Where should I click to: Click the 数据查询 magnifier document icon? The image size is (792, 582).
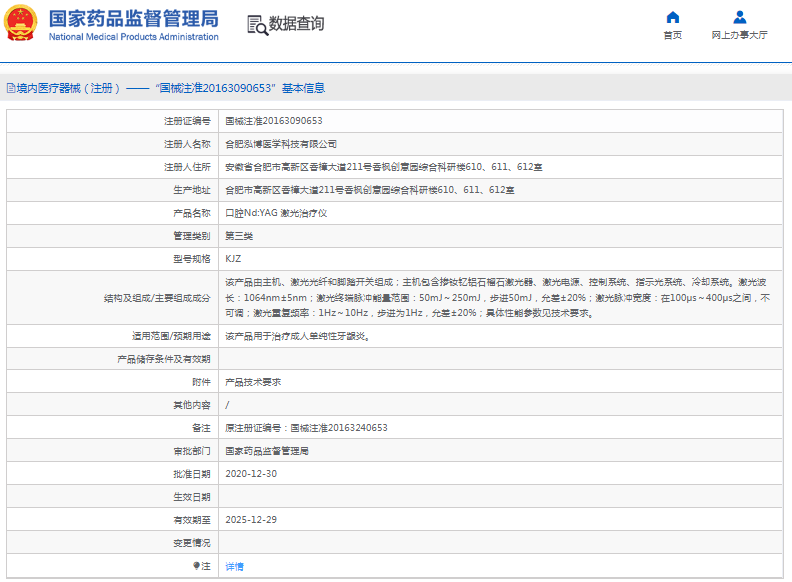pos(256,25)
